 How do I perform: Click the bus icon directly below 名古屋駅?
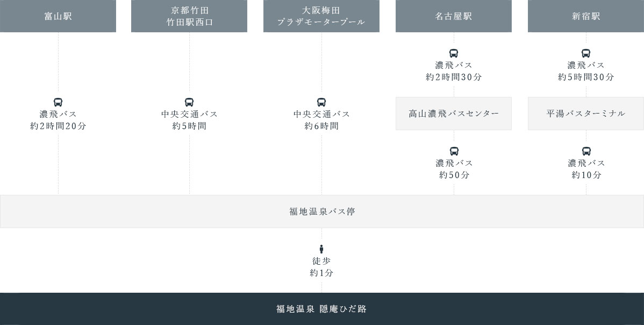tap(454, 53)
